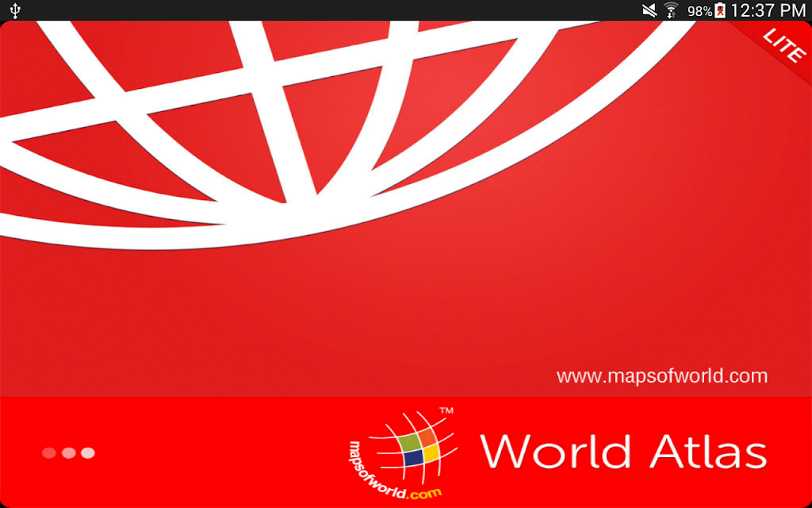
Task: Tap the USB connection status icon
Action: (x=15, y=10)
